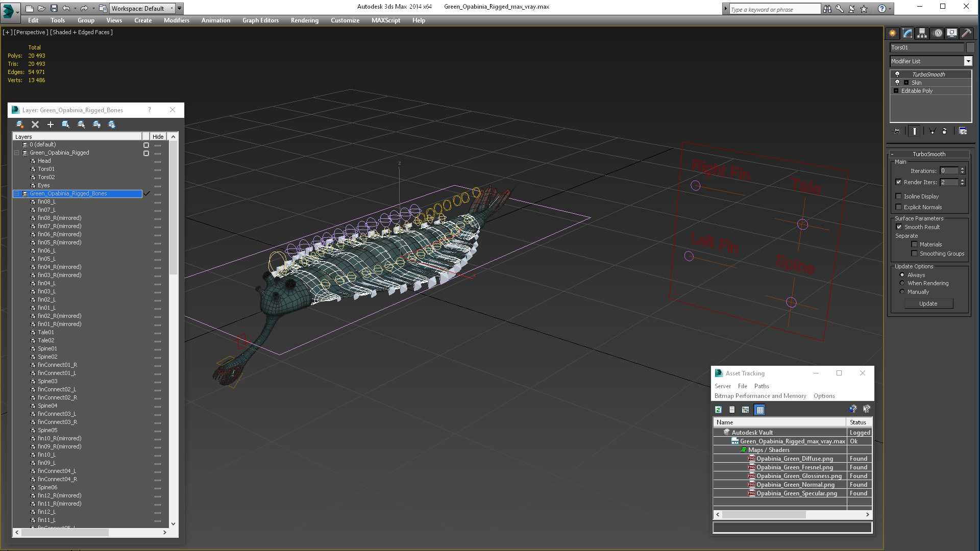Open the Modifier List dropdown
The width and height of the screenshot is (980, 551).
(968, 61)
